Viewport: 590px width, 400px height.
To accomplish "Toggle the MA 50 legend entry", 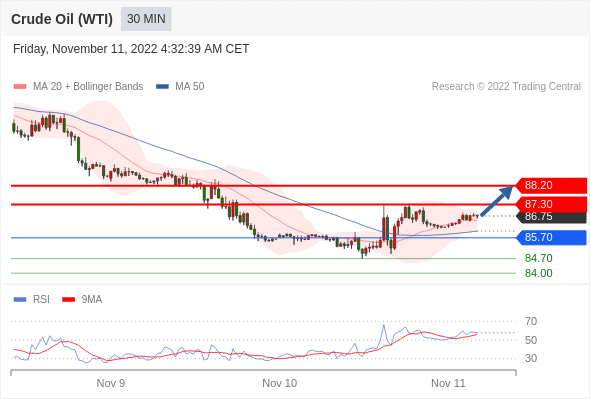I will tap(180, 87).
